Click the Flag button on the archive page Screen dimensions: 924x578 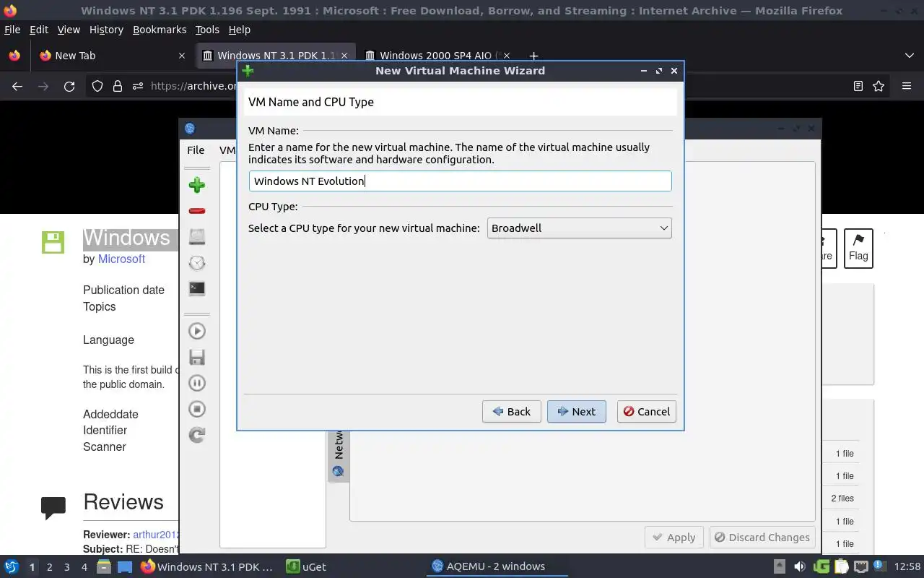858,249
